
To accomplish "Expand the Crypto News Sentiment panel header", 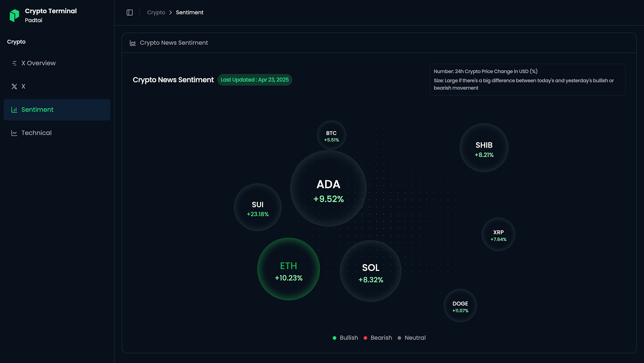I will tap(174, 42).
